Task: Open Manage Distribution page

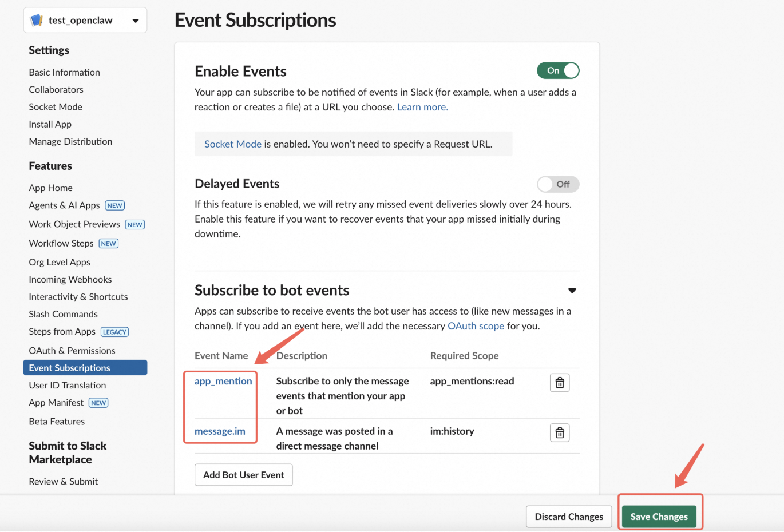Action: coord(70,141)
